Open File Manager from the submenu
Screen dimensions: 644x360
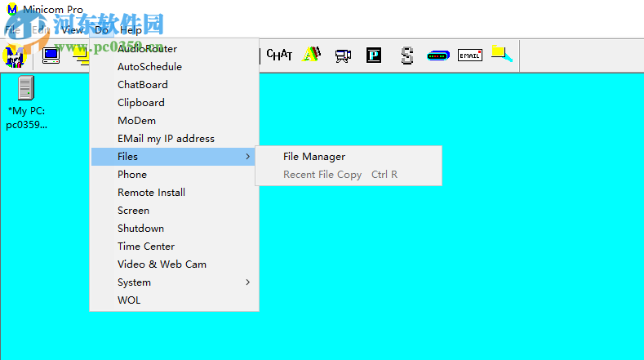[314, 156]
